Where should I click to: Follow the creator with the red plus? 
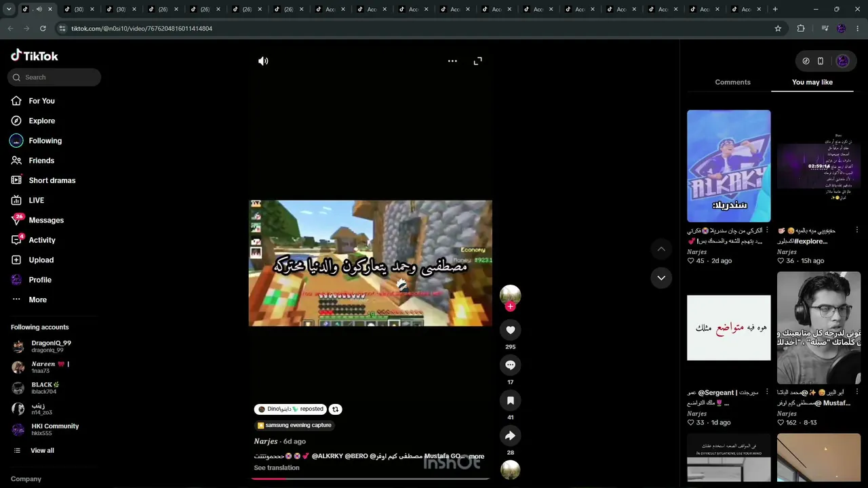coord(510,306)
